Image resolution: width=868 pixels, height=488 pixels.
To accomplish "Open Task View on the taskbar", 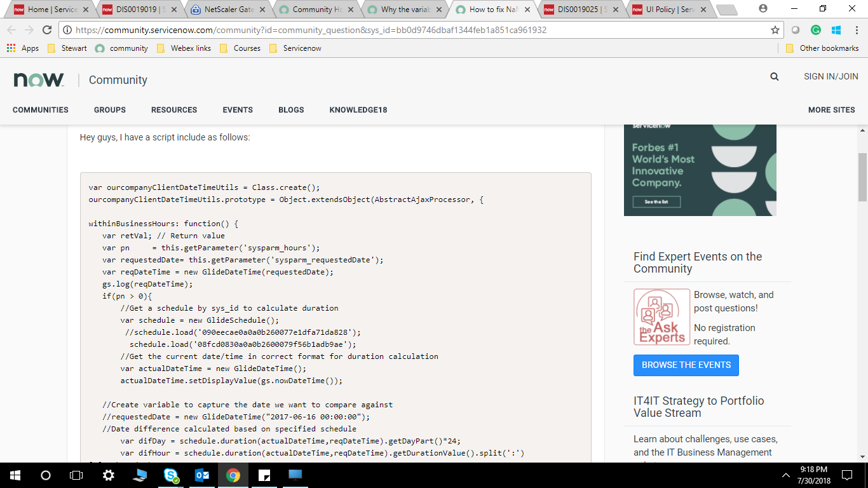I will pos(76,475).
